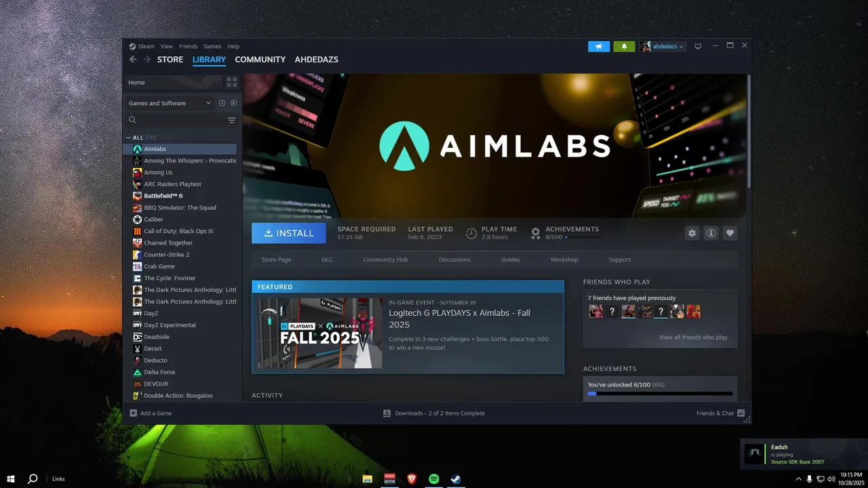Image resolution: width=868 pixels, height=488 pixels.
Task: Click the Add a Game plus icon
Action: [x=134, y=413]
